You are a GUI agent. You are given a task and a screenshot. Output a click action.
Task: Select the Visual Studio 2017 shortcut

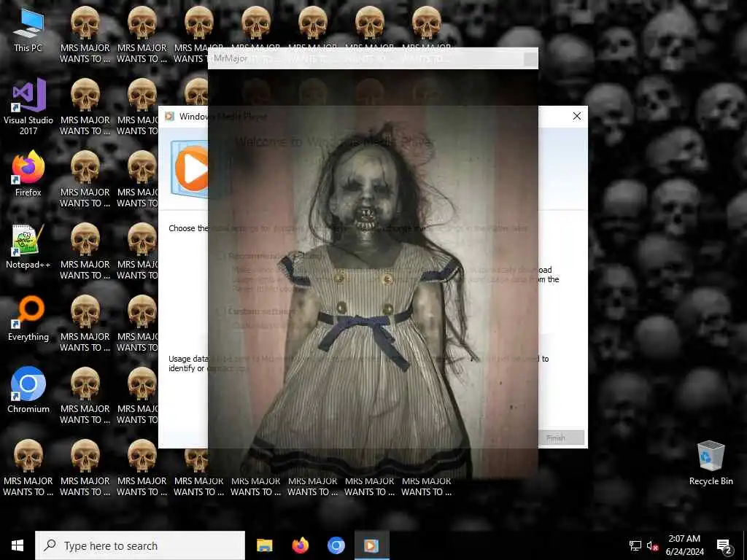click(x=28, y=106)
